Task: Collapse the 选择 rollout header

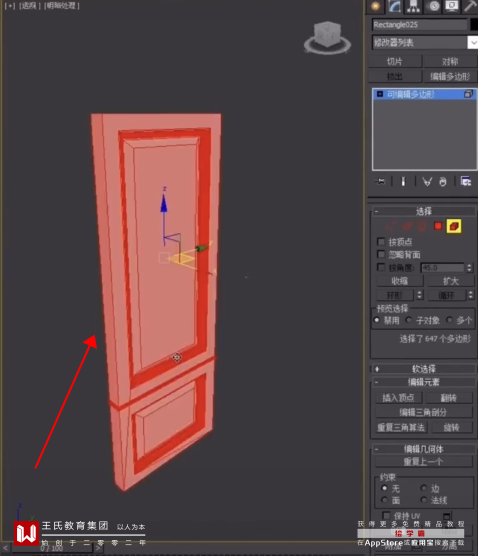Action: [x=423, y=212]
